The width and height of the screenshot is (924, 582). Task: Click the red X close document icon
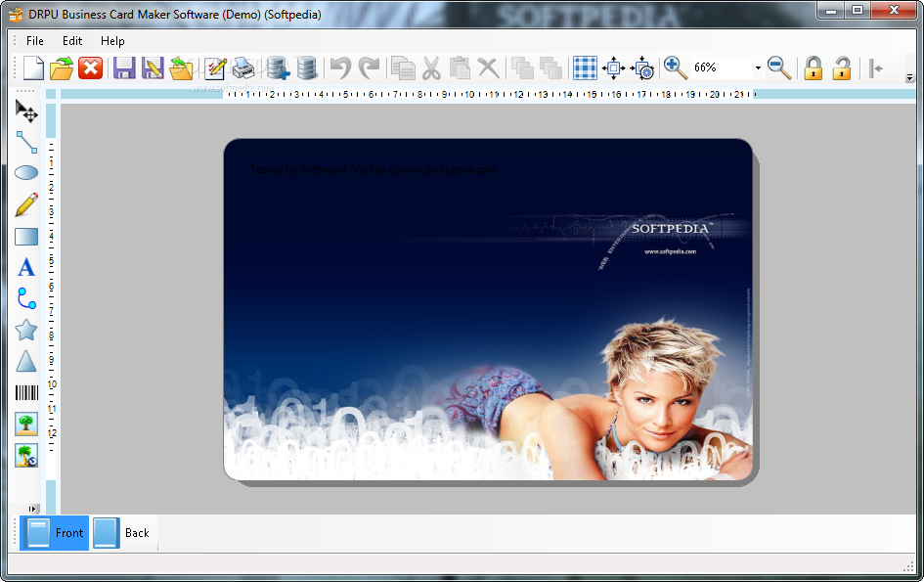coord(91,67)
